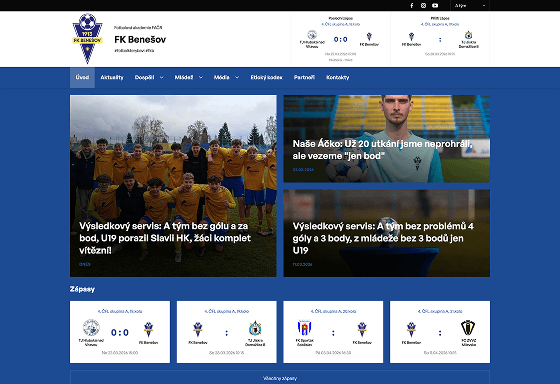Click the Všechny zápasy button
Image resolution: width=560 pixels, height=384 pixels.
280,378
